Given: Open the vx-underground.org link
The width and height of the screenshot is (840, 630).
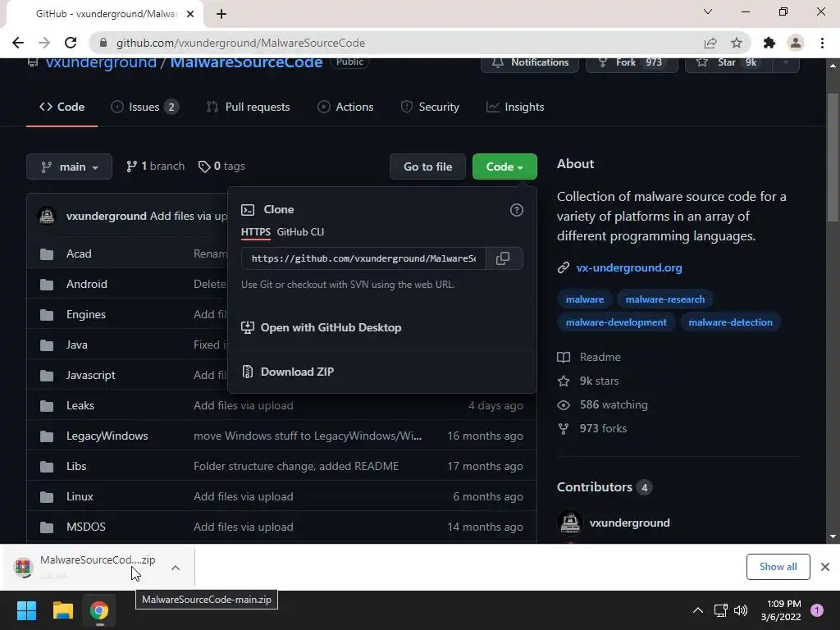Looking at the screenshot, I should (x=629, y=268).
